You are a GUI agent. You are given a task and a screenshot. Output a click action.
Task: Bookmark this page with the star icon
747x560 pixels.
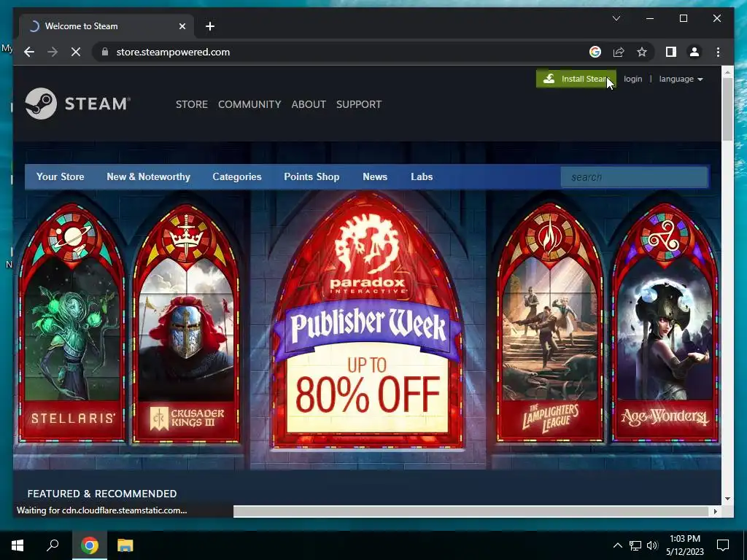(642, 52)
